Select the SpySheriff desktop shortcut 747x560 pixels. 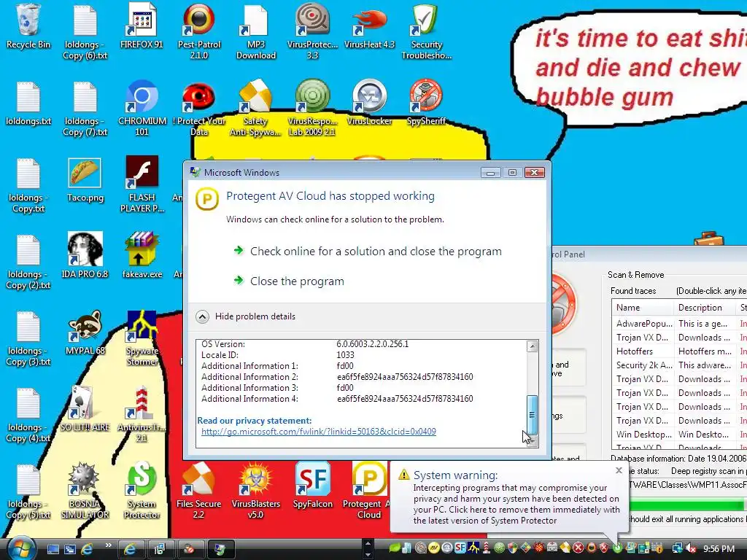pyautogui.click(x=426, y=103)
